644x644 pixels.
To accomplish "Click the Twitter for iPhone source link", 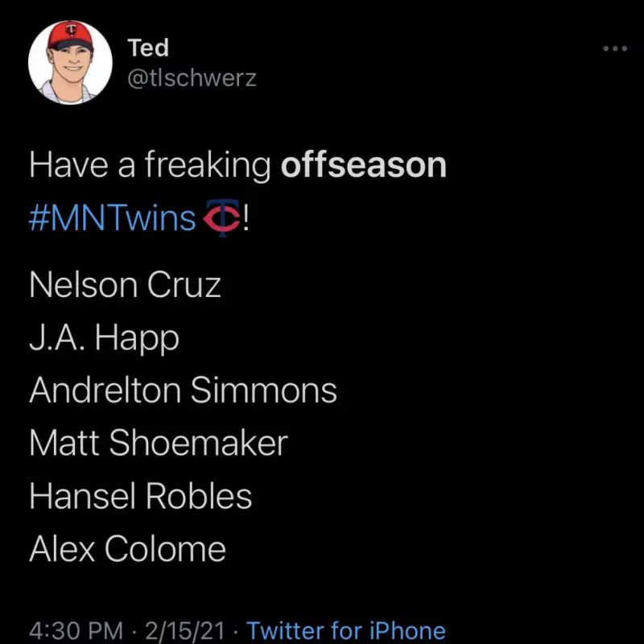I will [x=345, y=630].
